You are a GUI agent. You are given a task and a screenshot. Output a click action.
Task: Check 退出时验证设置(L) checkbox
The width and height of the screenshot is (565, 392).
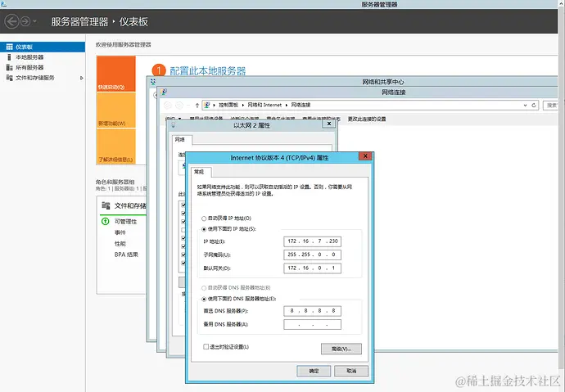point(206,347)
